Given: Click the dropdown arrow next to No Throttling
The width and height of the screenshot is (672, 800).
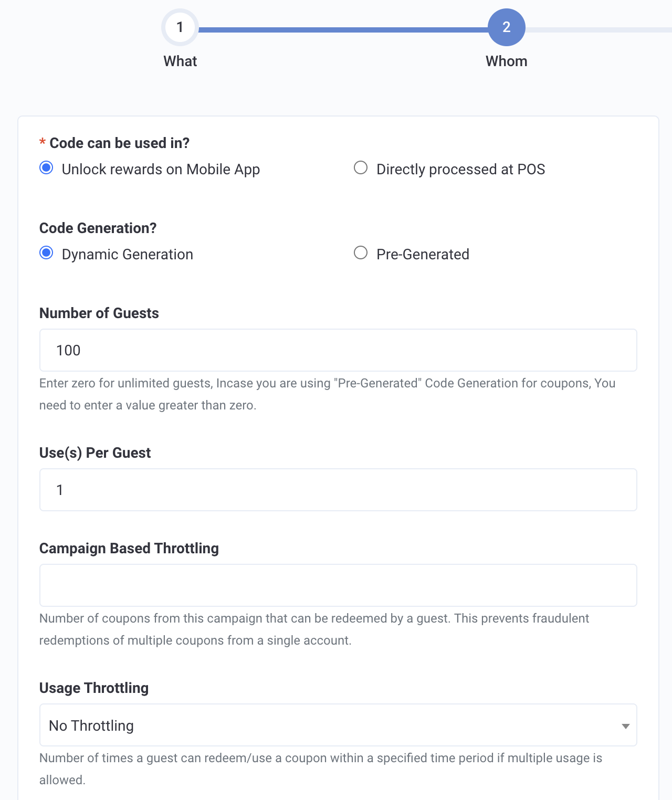Looking at the screenshot, I should (x=625, y=726).
